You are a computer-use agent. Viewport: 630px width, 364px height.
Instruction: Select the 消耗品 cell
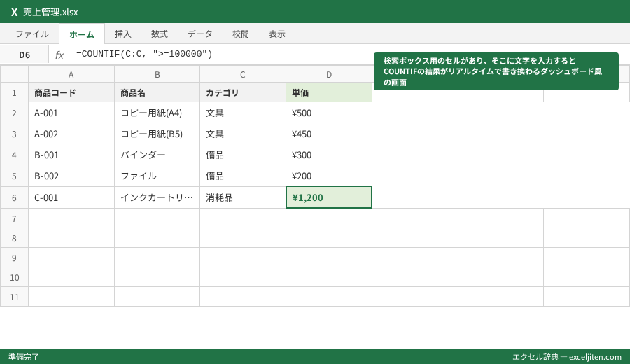[x=243, y=197]
